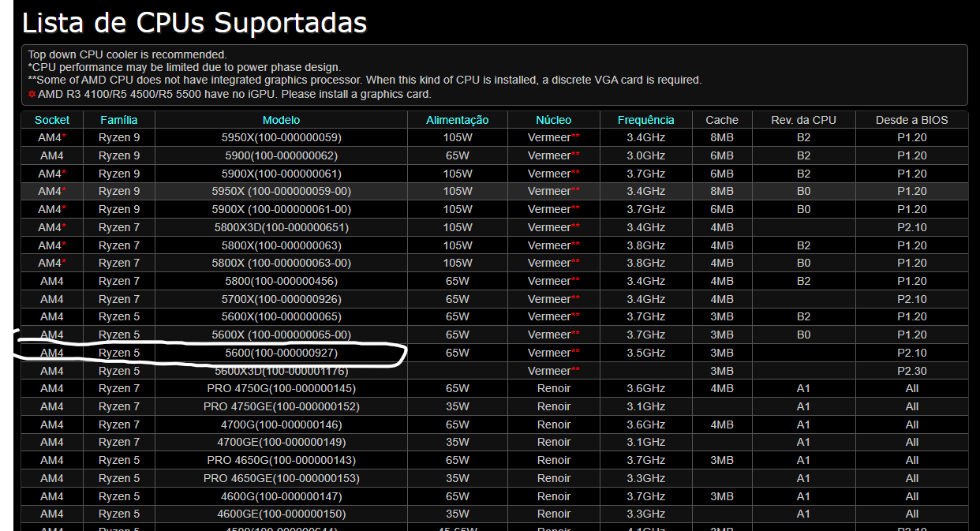Select model 5600X (100-000000065-00) cell
The width and height of the screenshot is (980, 531).
282,335
